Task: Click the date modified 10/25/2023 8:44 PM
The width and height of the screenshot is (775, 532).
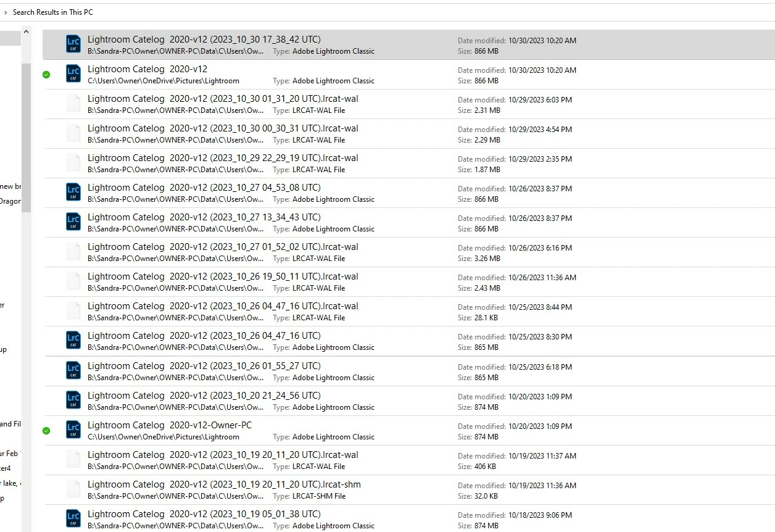Action: coord(540,307)
